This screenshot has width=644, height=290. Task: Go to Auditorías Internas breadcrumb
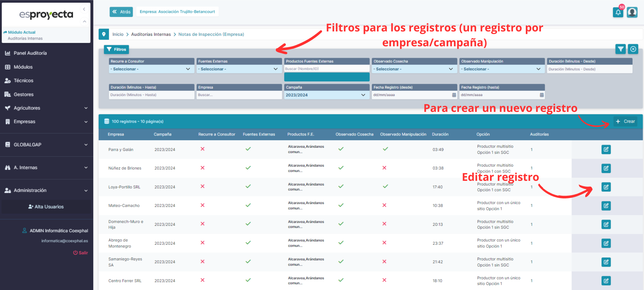coord(151,34)
